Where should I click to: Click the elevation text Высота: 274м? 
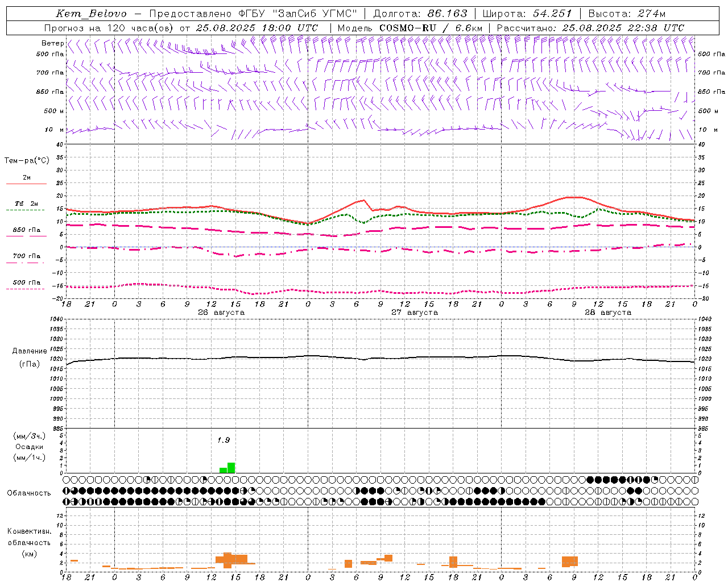627,14
